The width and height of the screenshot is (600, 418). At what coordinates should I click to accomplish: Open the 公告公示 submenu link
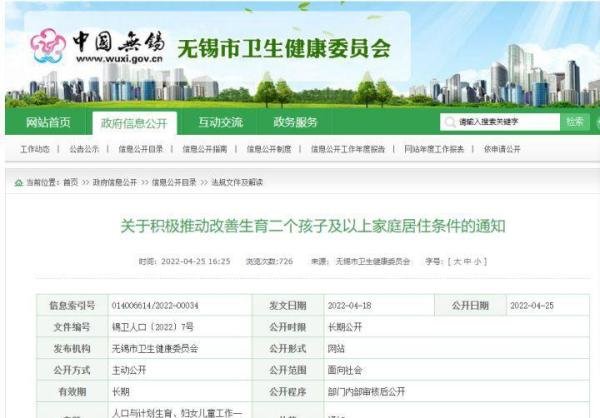84,149
